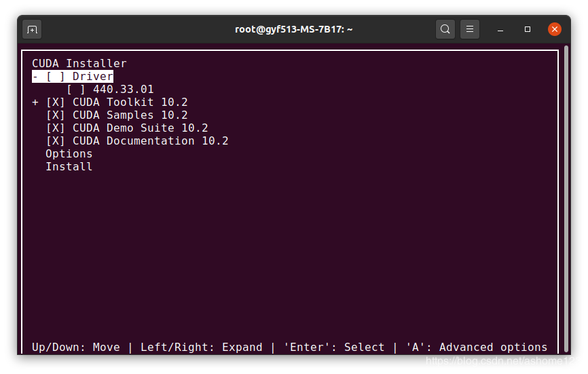Uncheck the CUDA Documentation 10.2 checkbox
Image resolution: width=588 pixels, height=374 pixels.
tap(56, 141)
